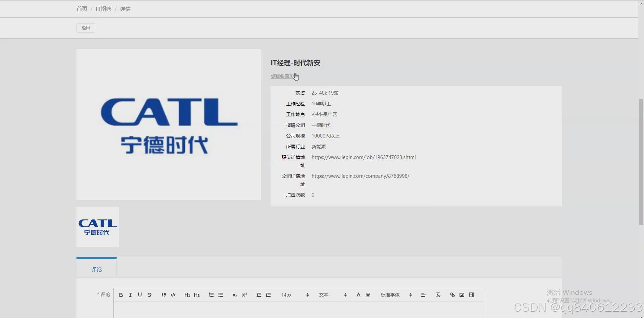Image resolution: width=644 pixels, height=318 pixels.
Task: Click the 点击次数 count value 0
Action: 313,195
